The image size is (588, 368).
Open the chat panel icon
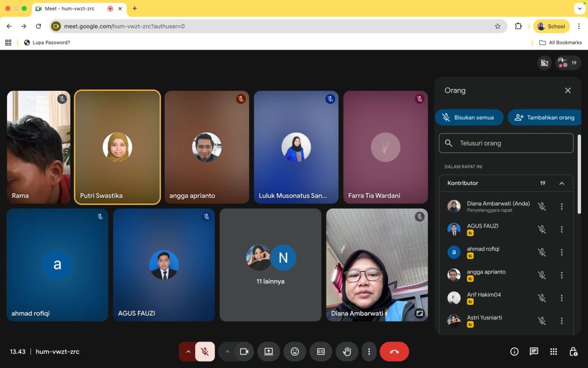(534, 351)
